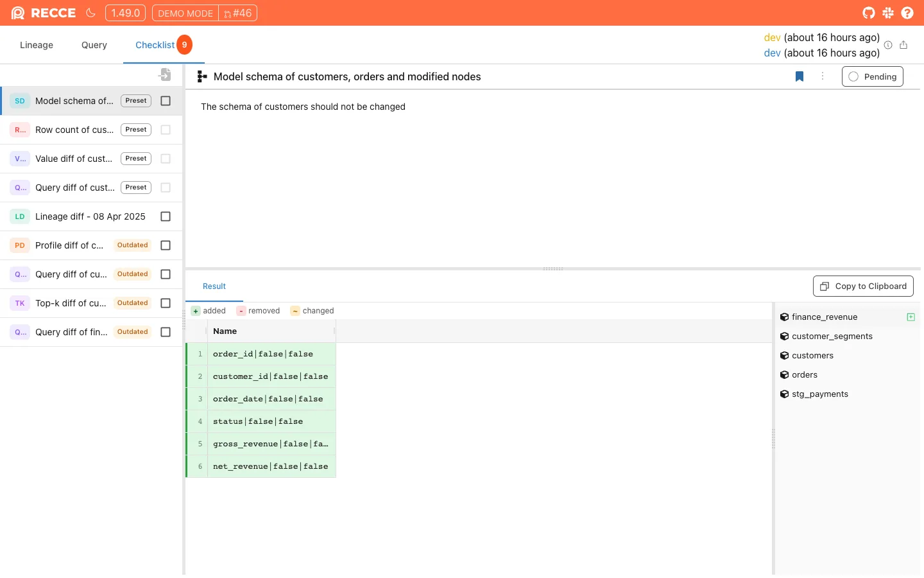Mark check as approved via Pending button
The width and height of the screenshot is (924, 578).
[873, 76]
